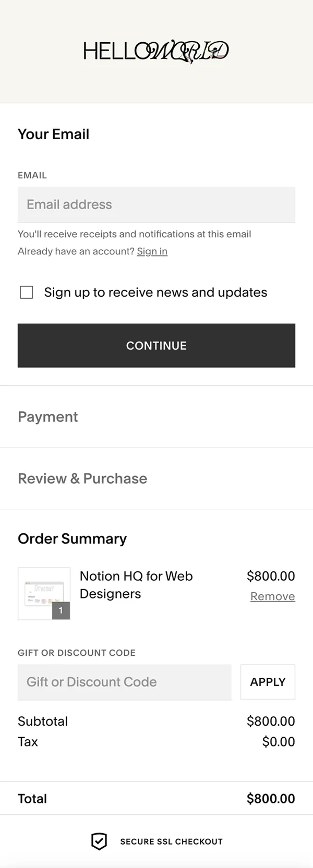Click the Gift or Discount Code field

point(124,682)
